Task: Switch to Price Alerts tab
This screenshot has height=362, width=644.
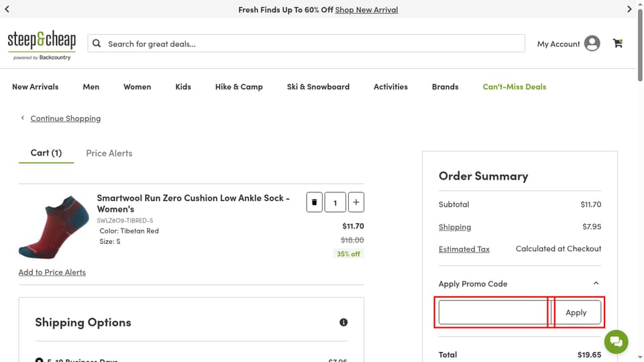Action: point(109,153)
